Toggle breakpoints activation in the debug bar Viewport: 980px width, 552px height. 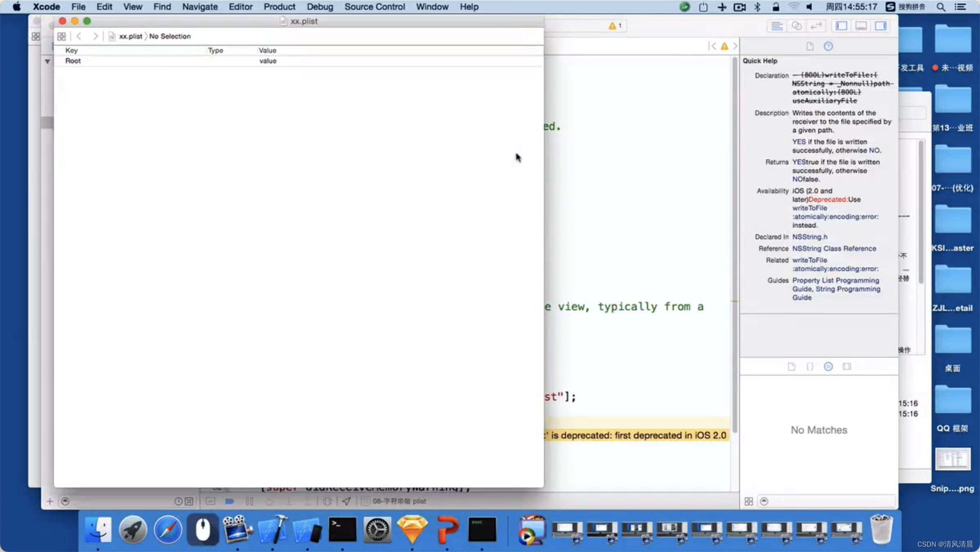pyautogui.click(x=229, y=501)
